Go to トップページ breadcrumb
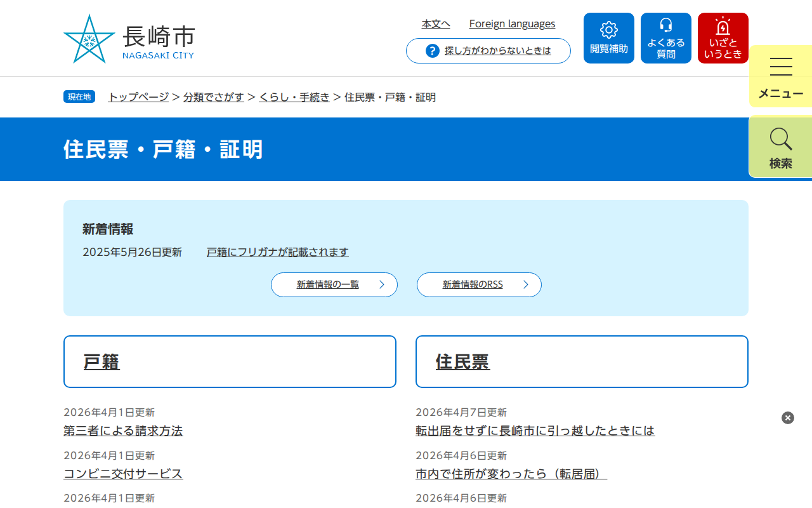 [138, 97]
